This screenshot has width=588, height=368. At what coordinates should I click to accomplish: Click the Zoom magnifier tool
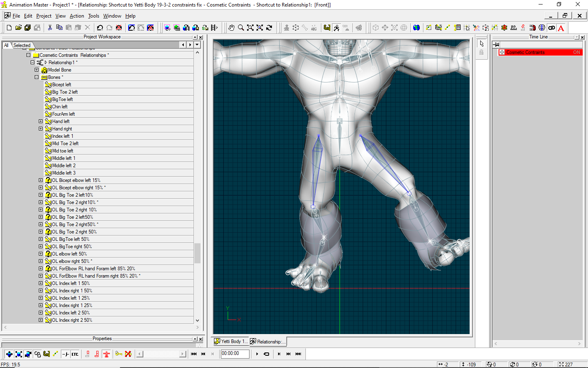click(241, 28)
